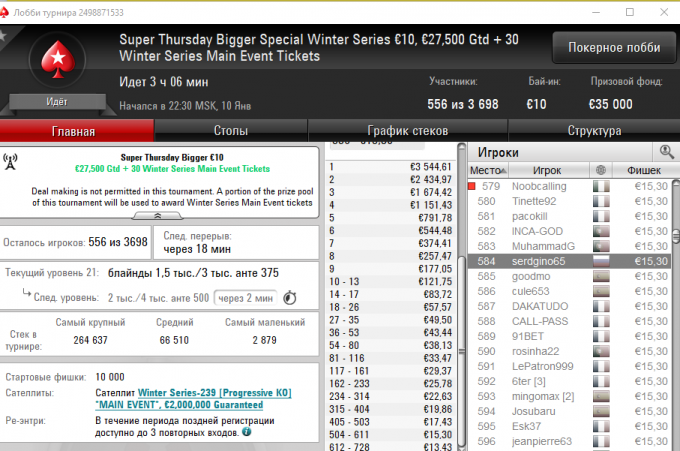Click the favorite star icon top-left
This screenshot has width=680, height=451.
[3, 36]
